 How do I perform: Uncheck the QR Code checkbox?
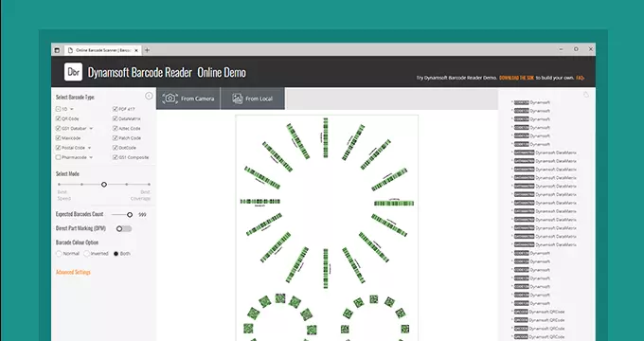click(59, 118)
